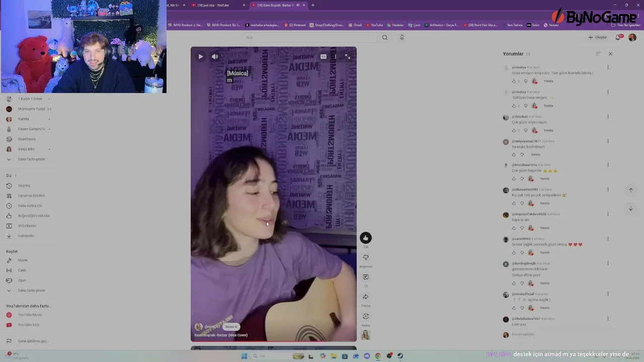The width and height of the screenshot is (644, 362).
Task: Open Canlı under Keşfet
Action: [22, 270]
